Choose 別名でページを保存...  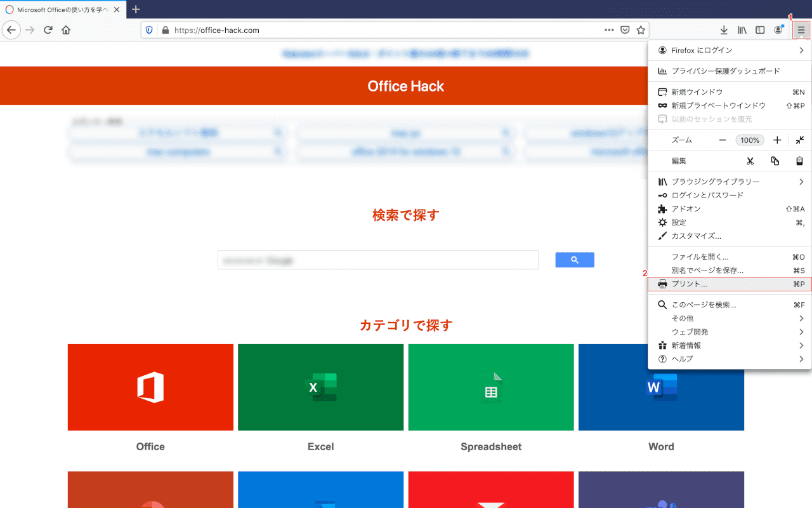(730, 271)
